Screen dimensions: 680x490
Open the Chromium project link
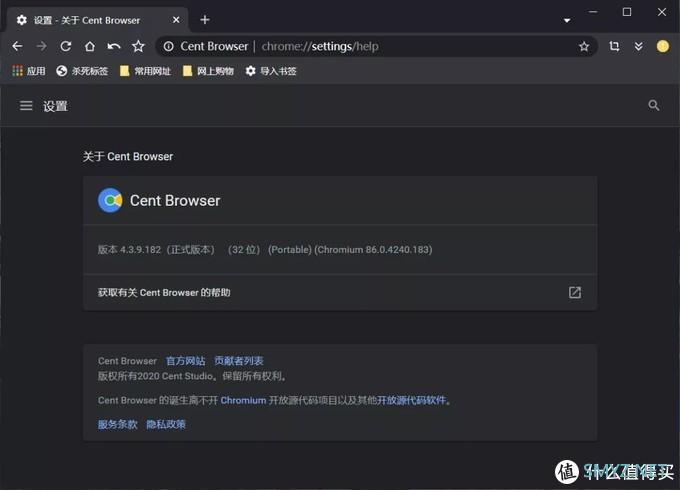point(243,400)
